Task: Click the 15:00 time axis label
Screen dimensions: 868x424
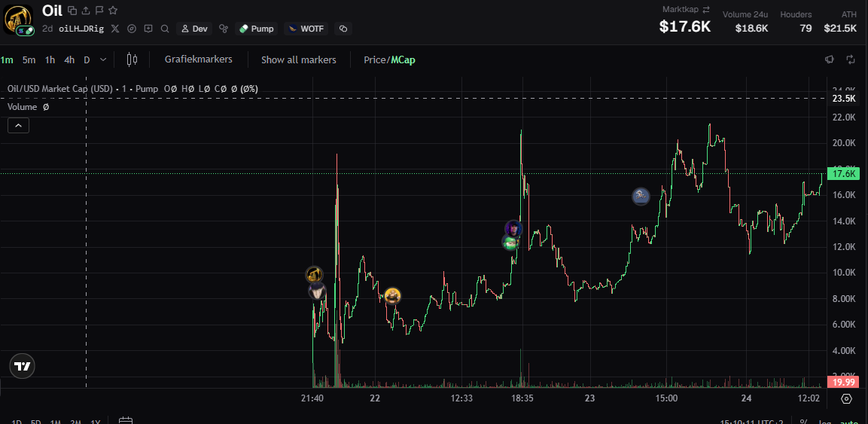Action: click(666, 398)
